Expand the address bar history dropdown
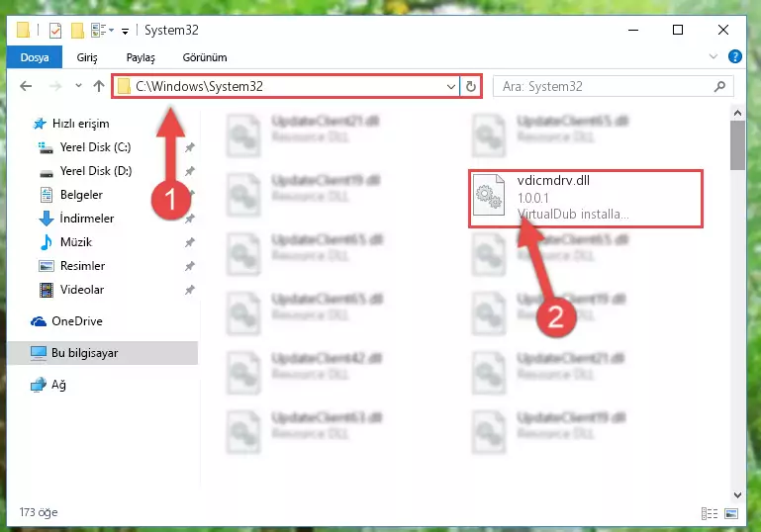The width and height of the screenshot is (761, 532). (451, 87)
